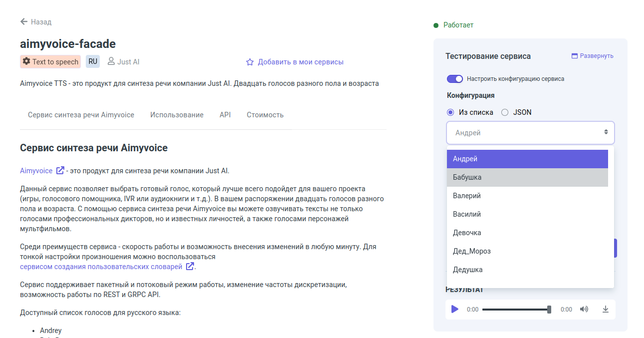
Task: Switch to the Использование tab
Action: [177, 115]
